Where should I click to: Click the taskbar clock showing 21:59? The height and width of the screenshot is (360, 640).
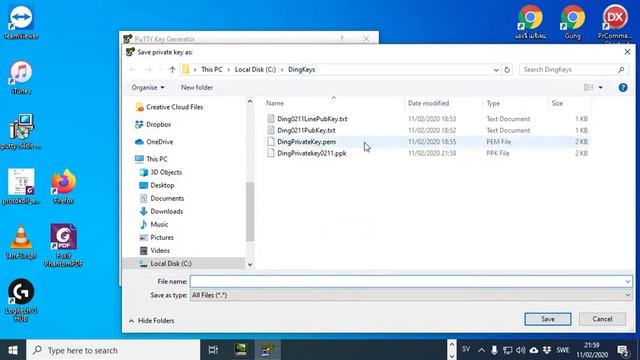(x=592, y=350)
